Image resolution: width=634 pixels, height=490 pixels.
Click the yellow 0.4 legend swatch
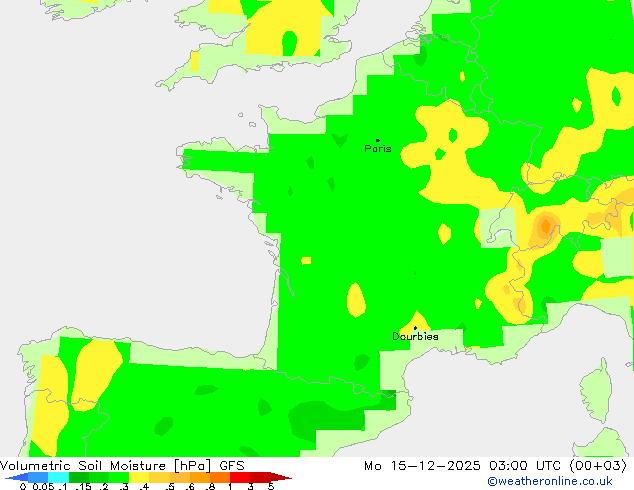click(139, 477)
